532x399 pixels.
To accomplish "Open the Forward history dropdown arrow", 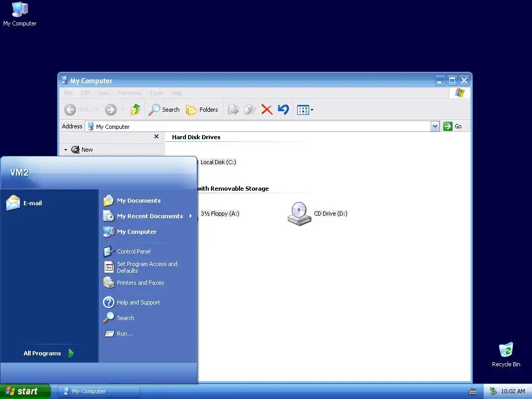I will point(123,110).
